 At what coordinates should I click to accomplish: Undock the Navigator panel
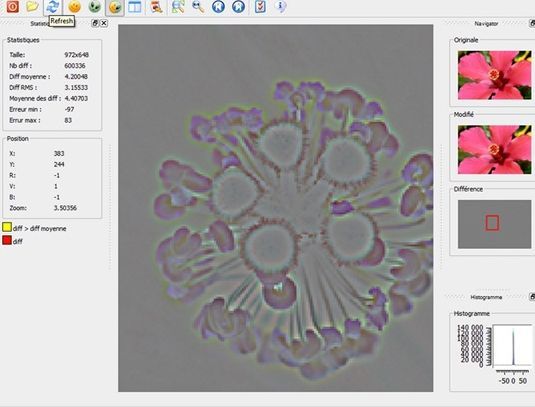532,23
